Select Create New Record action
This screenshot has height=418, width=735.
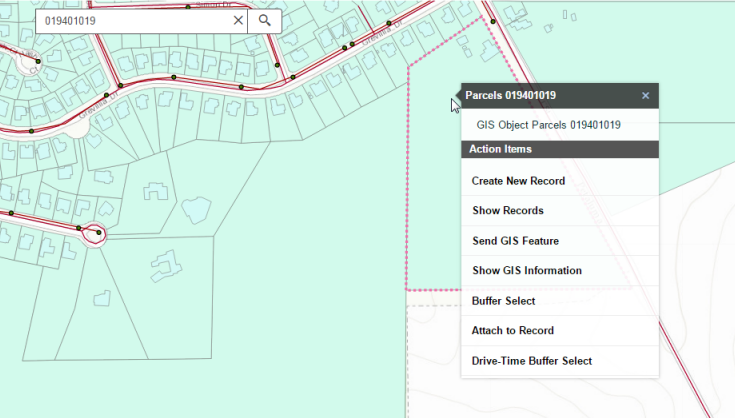click(518, 181)
